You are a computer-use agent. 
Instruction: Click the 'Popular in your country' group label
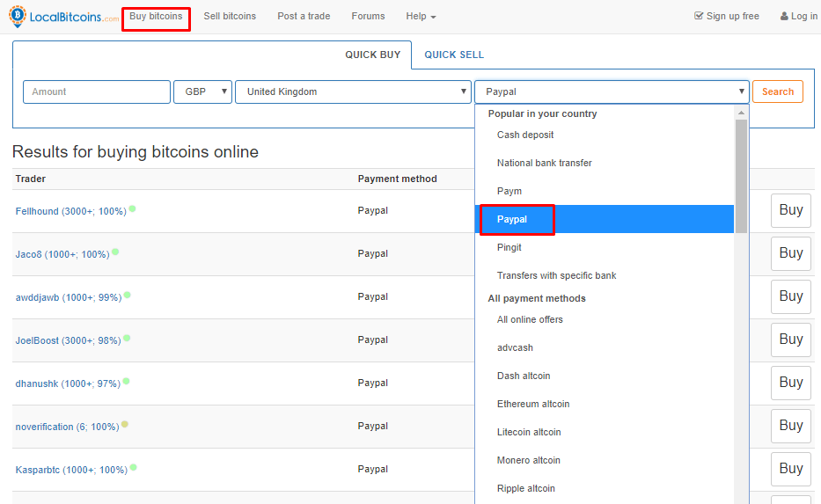click(x=542, y=113)
